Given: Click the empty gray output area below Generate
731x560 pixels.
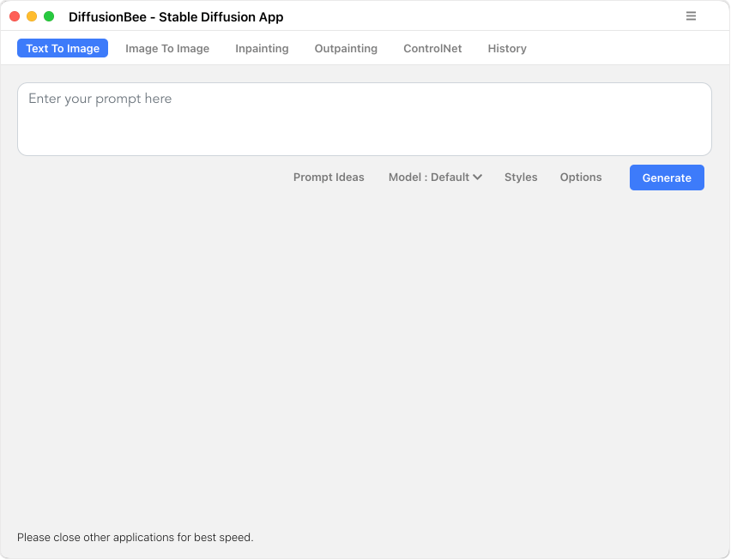Looking at the screenshot, I should (365, 358).
